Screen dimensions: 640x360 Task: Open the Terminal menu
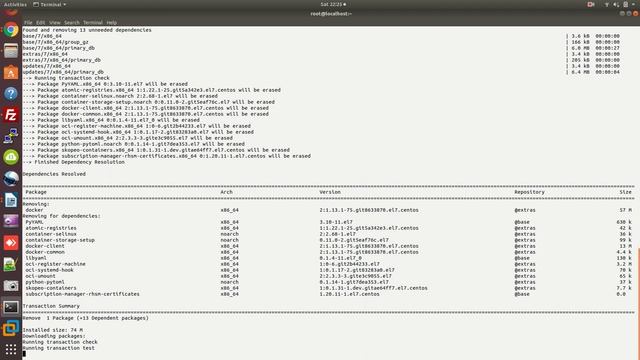click(93, 22)
